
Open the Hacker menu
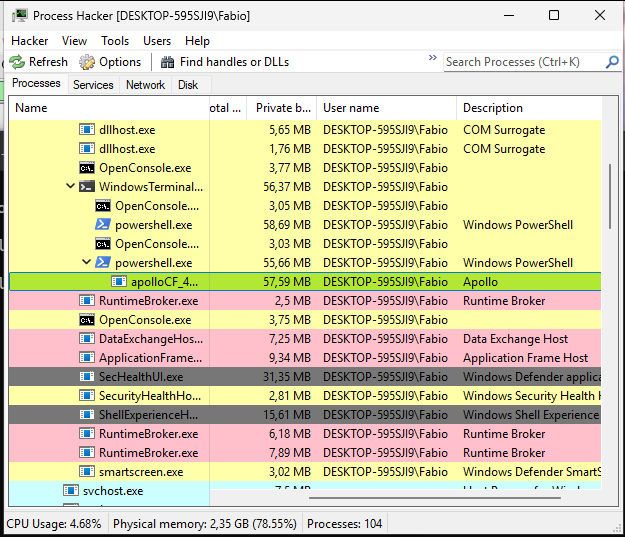point(29,41)
